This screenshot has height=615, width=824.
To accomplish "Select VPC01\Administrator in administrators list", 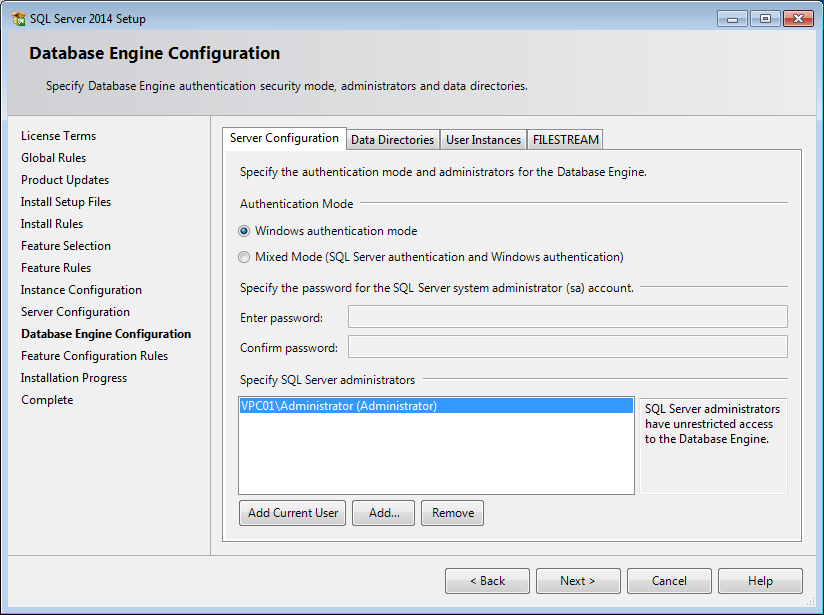I will pyautogui.click(x=436, y=406).
